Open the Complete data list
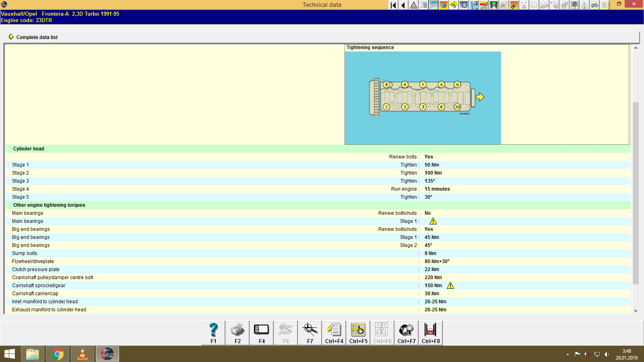Screen dimensions: 644x362 pos(37,37)
